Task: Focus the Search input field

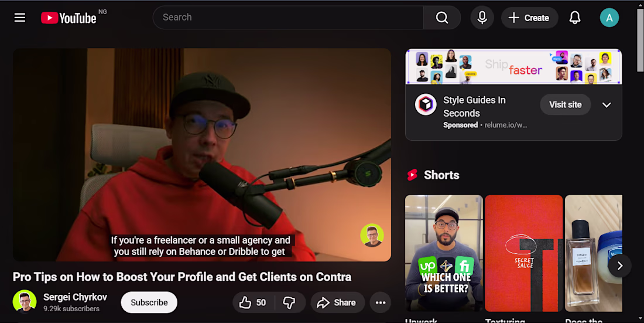Action: tap(288, 17)
